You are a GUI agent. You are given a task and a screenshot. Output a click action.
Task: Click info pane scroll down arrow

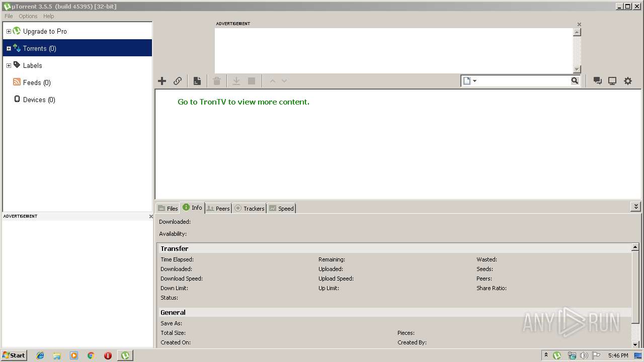pos(635,344)
